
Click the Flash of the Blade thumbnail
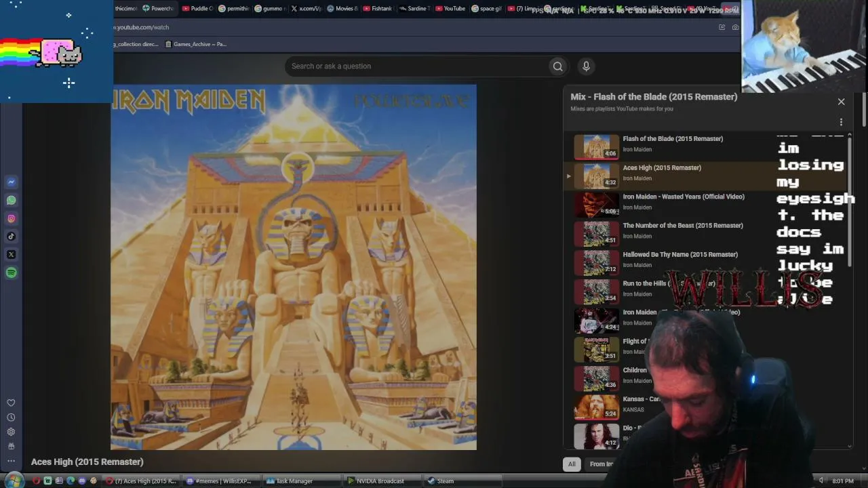597,147
